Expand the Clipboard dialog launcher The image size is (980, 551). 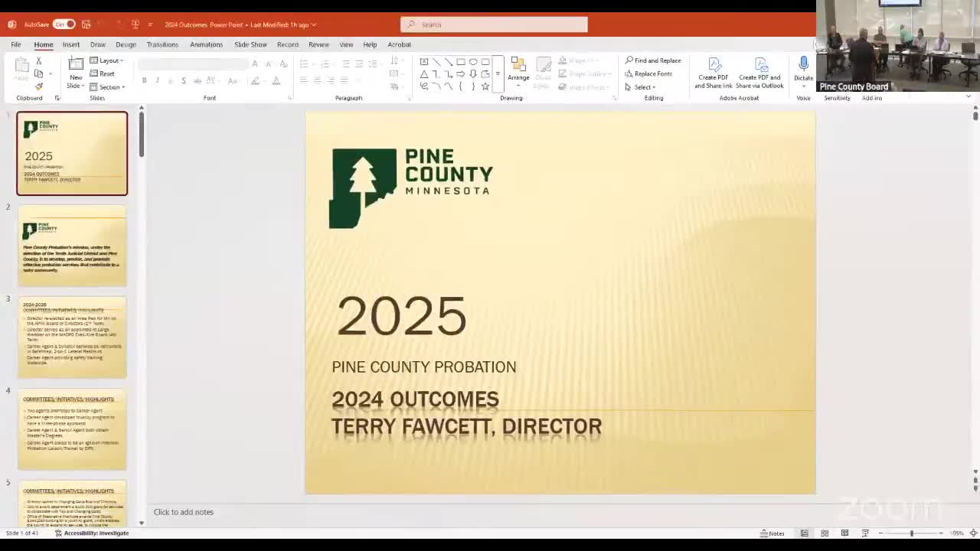[x=57, y=98]
